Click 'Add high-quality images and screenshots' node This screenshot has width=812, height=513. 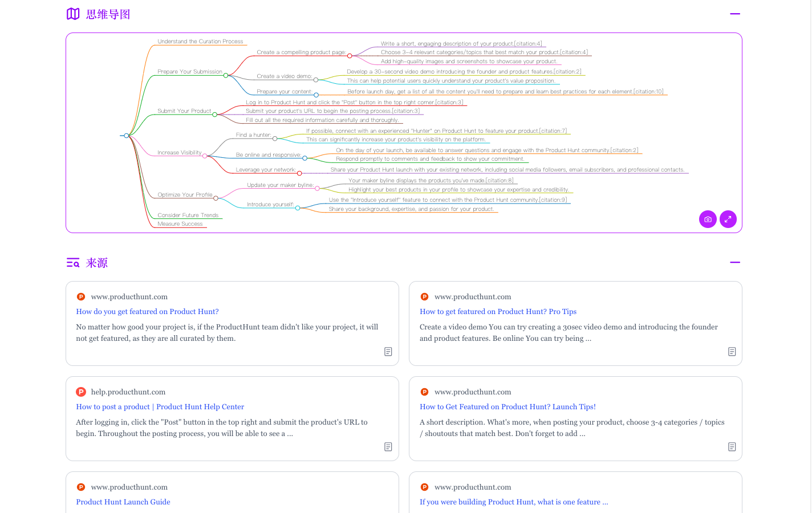(469, 62)
